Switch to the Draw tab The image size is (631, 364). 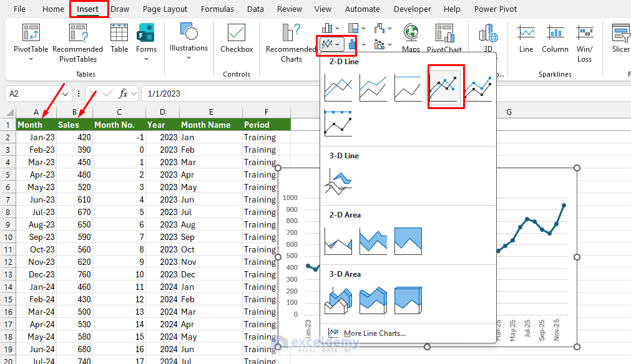click(120, 9)
